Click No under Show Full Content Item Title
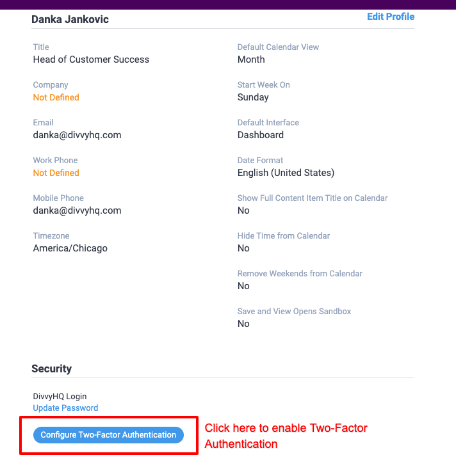This screenshot has width=456, height=476. click(x=243, y=210)
